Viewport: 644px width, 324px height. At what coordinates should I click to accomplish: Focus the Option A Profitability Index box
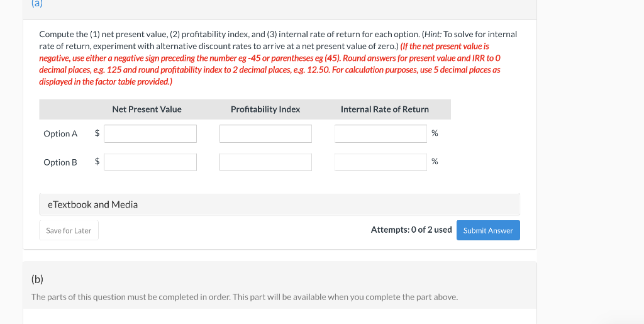(265, 134)
